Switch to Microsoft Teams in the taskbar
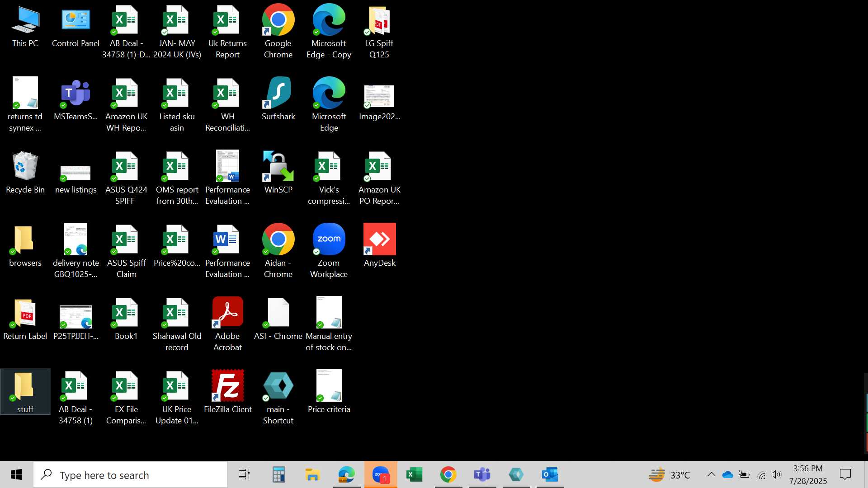This screenshot has height=488, width=868. point(482,474)
